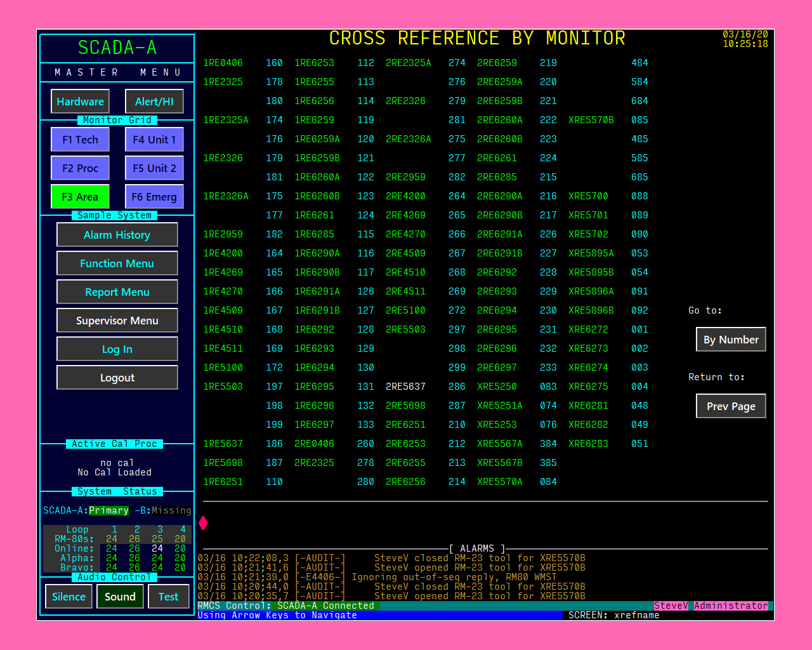Click the B:Missing status indicator

pyautogui.click(x=163, y=510)
